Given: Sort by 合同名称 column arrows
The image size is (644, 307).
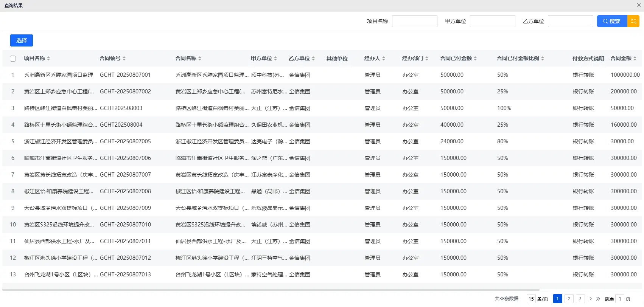Looking at the screenshot, I should [200, 58].
